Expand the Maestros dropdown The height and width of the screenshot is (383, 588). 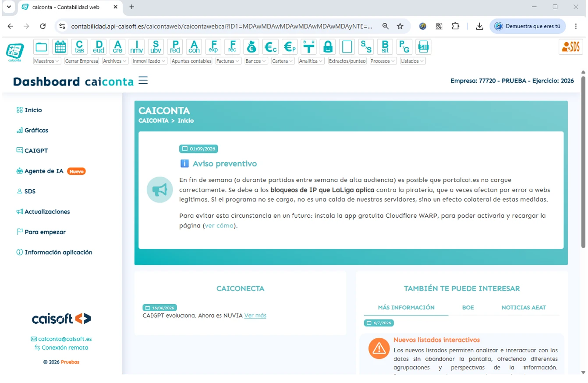(47, 61)
